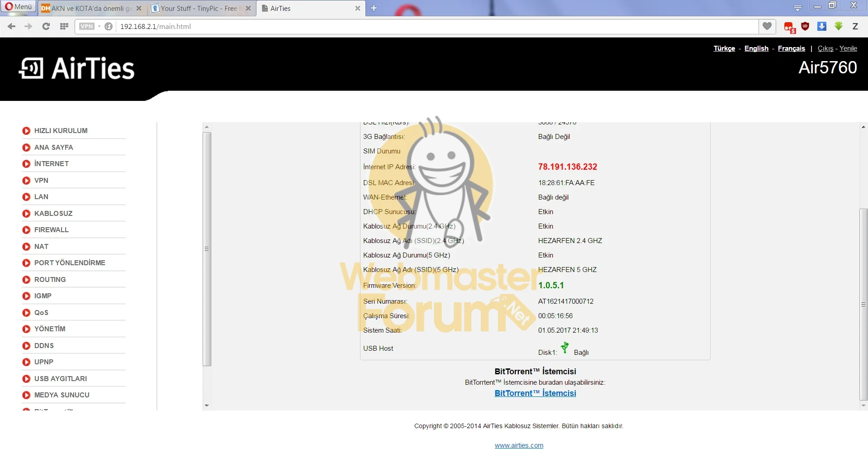This screenshot has height=463, width=868.
Task: Open the NAT menu
Action: point(41,247)
